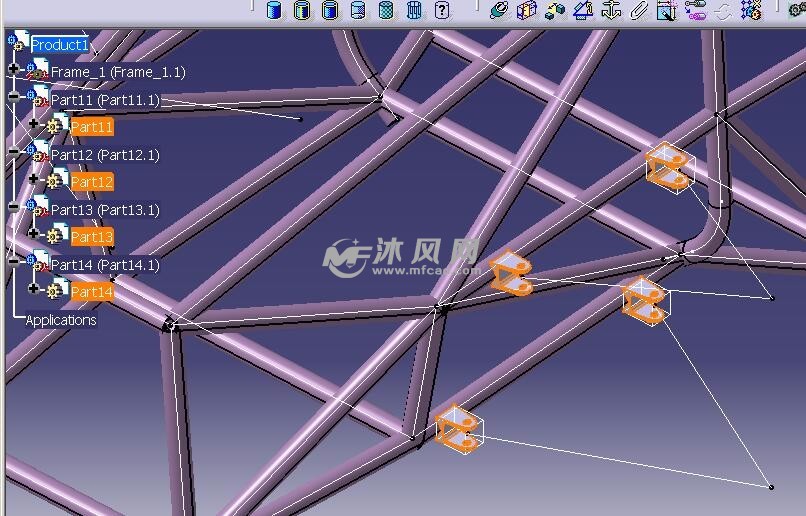Image resolution: width=806 pixels, height=516 pixels.
Task: Expand the highlighted Part13 sub-node
Action: [x=33, y=234]
